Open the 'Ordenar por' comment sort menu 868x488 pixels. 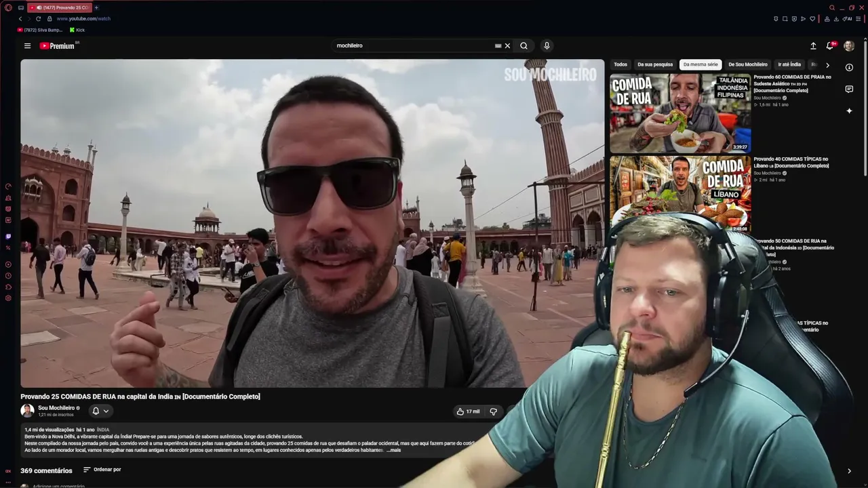[102, 470]
